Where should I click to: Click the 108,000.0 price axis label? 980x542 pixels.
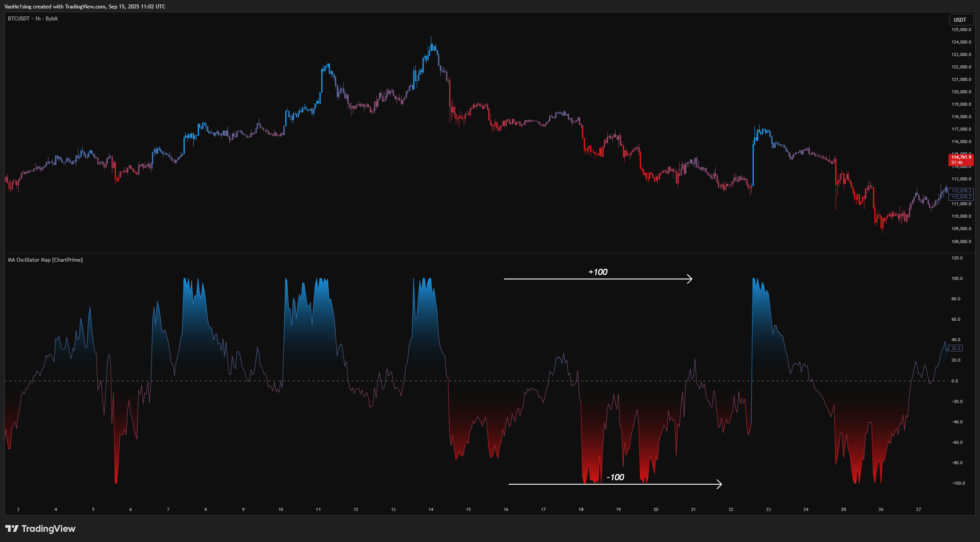(961, 242)
